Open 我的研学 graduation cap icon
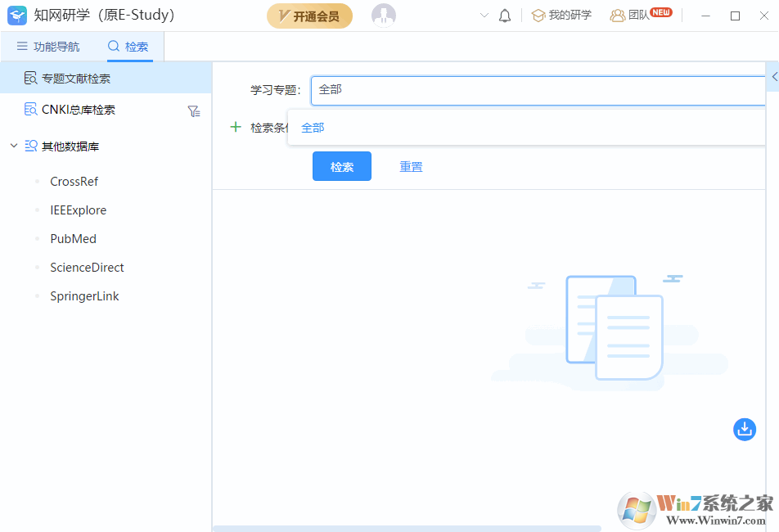The height and width of the screenshot is (532, 779). click(538, 16)
